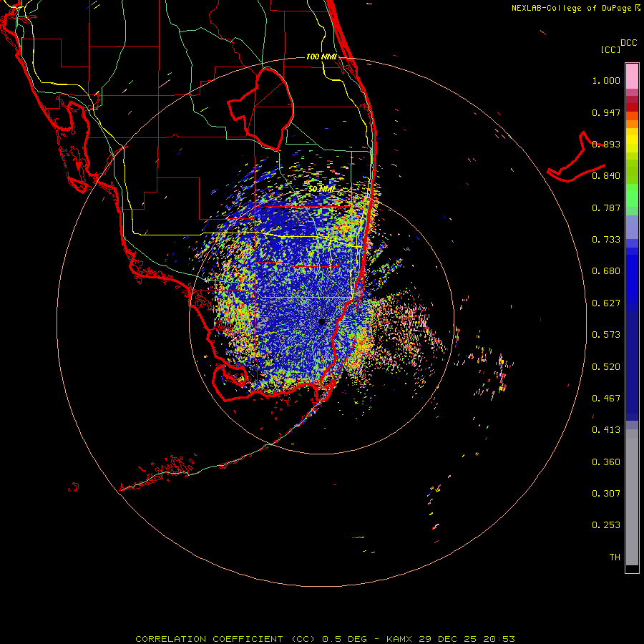
Task: Click the 0.840 legend value
Action: click(606, 176)
